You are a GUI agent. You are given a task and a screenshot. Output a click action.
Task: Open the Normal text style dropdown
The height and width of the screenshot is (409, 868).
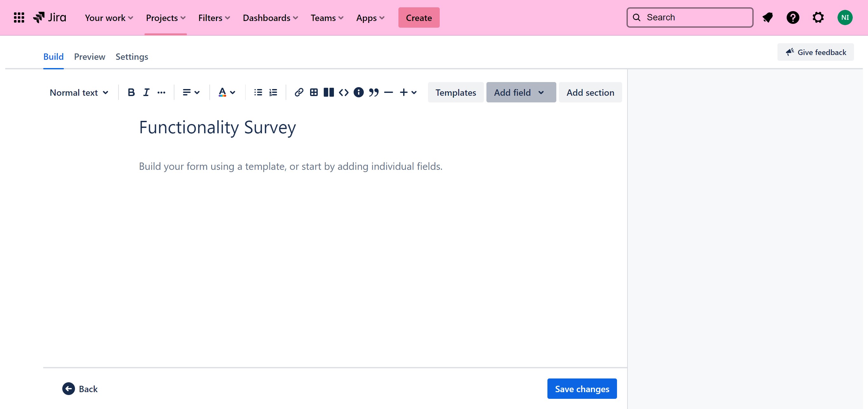pyautogui.click(x=79, y=92)
